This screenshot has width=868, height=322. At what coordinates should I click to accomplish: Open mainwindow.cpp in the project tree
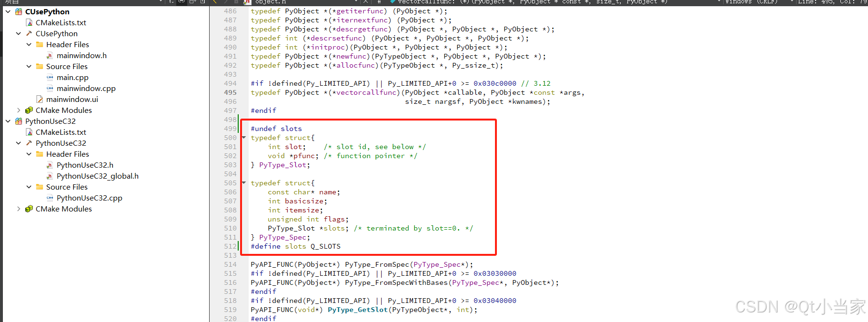click(x=86, y=88)
